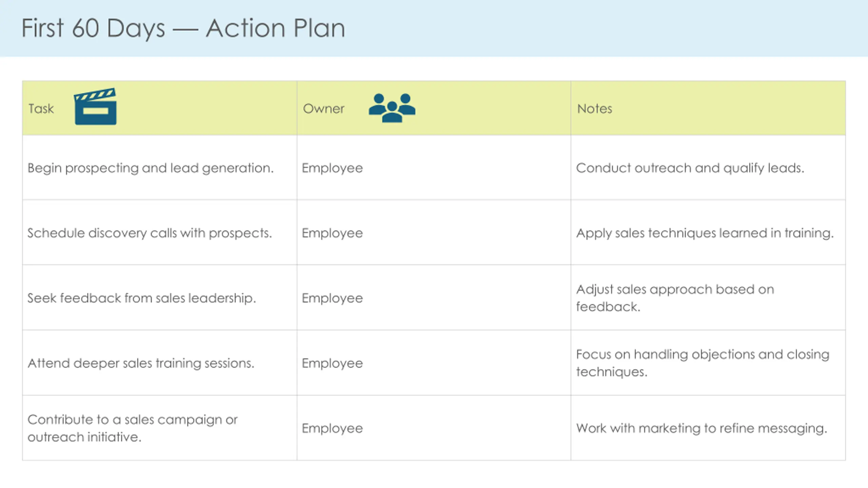Select the slide title First 60 Days
Image resolution: width=868 pixels, height=488 pixels.
[x=183, y=28]
